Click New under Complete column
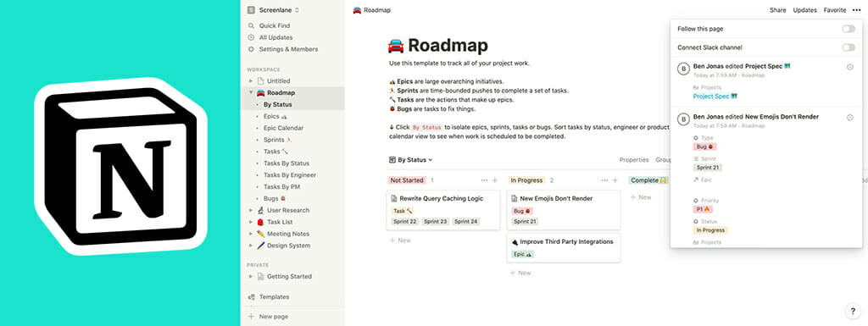Screen dimensions: 868x326 click(x=641, y=196)
